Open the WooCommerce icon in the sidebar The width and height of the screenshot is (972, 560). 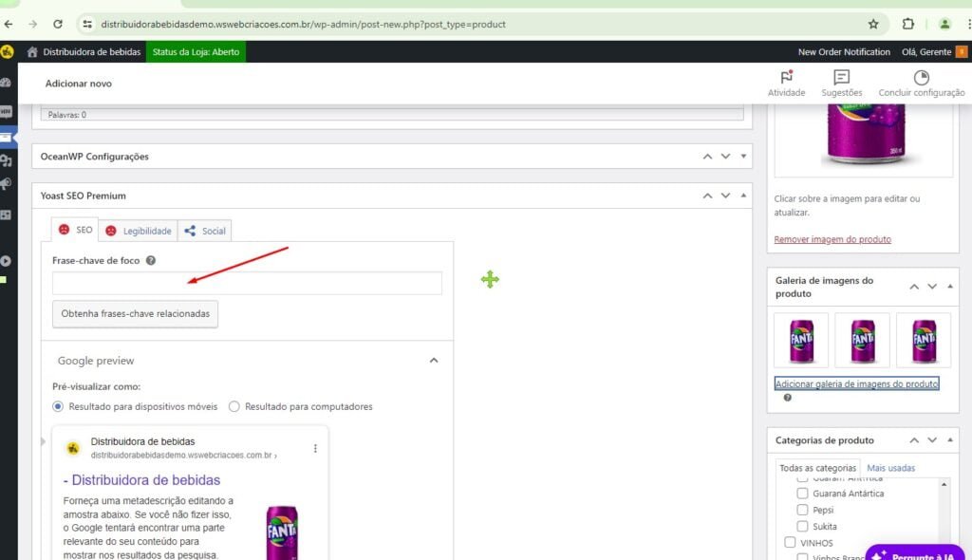coord(6,112)
